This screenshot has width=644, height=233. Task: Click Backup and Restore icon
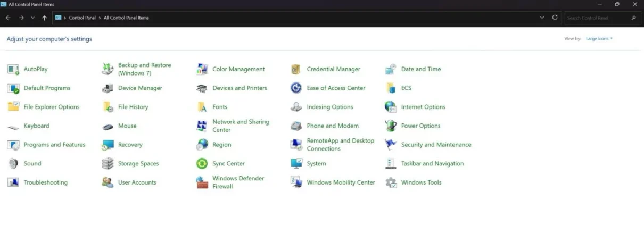pyautogui.click(x=108, y=69)
